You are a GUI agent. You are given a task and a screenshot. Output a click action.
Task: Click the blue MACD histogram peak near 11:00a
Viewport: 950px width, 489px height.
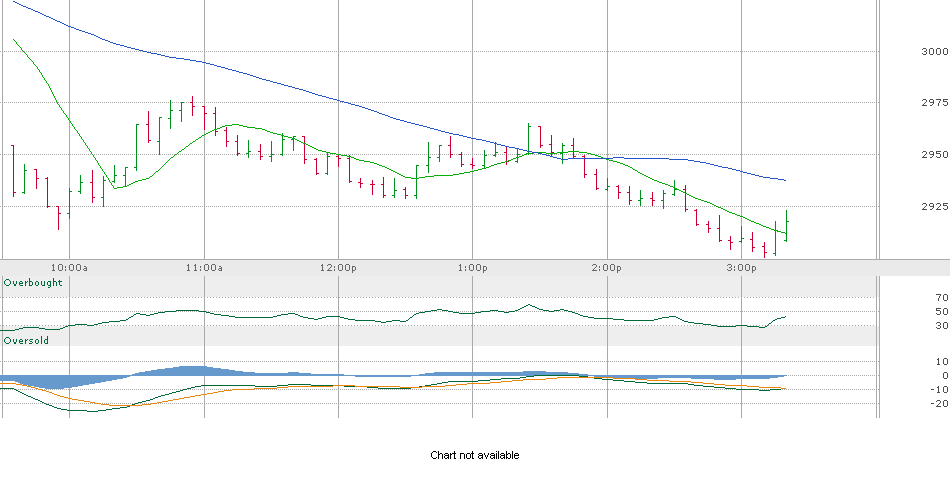point(194,371)
